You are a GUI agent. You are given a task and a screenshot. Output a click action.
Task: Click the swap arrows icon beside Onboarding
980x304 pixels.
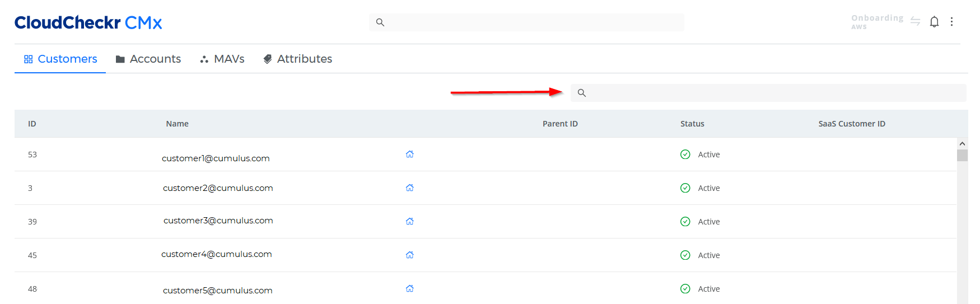coord(915,21)
